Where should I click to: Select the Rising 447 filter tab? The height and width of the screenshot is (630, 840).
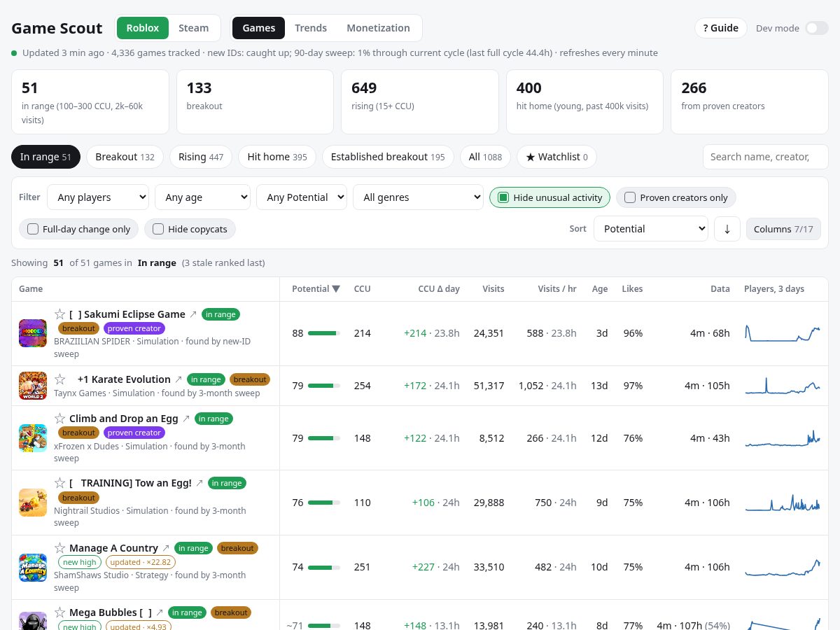(x=201, y=157)
